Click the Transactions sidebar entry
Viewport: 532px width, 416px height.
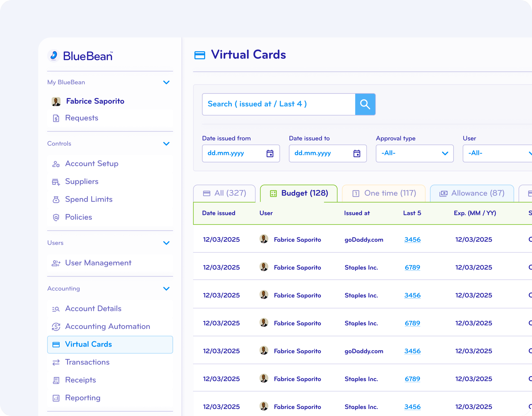(87, 362)
